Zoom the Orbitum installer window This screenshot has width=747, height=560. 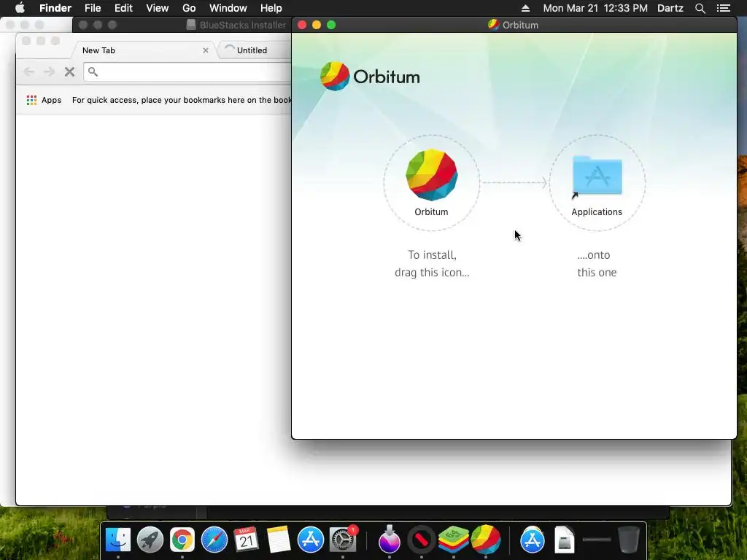tap(332, 25)
